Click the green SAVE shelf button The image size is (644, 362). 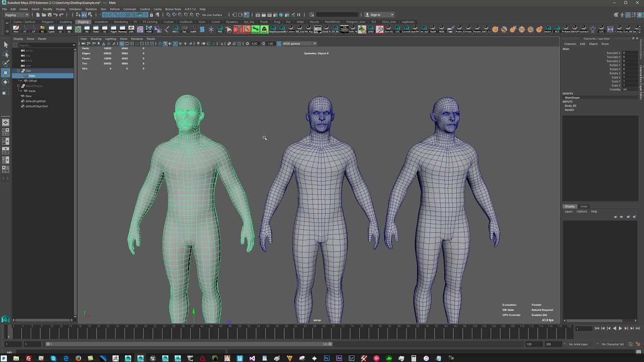click(264, 30)
